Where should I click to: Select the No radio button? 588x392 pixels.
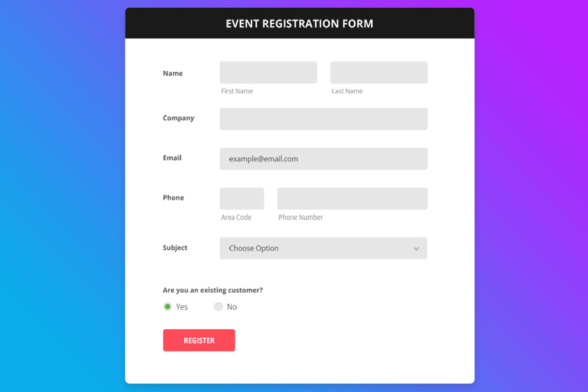pyautogui.click(x=218, y=307)
